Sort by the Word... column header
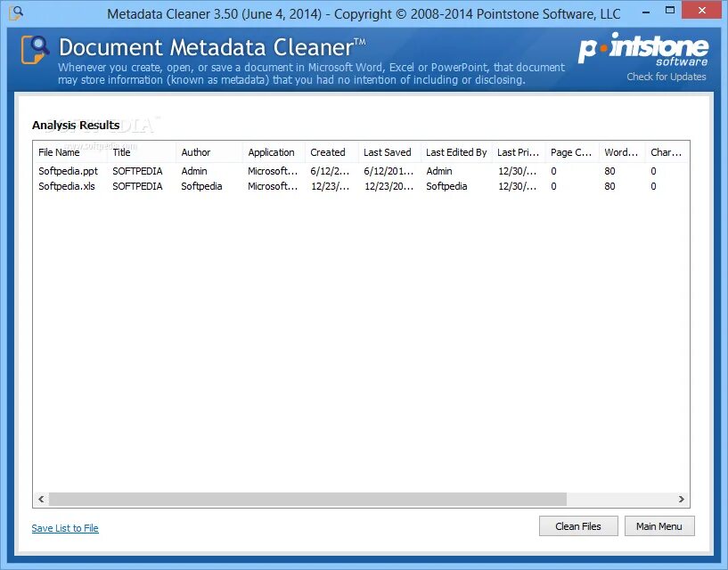728x570 pixels. pos(622,152)
